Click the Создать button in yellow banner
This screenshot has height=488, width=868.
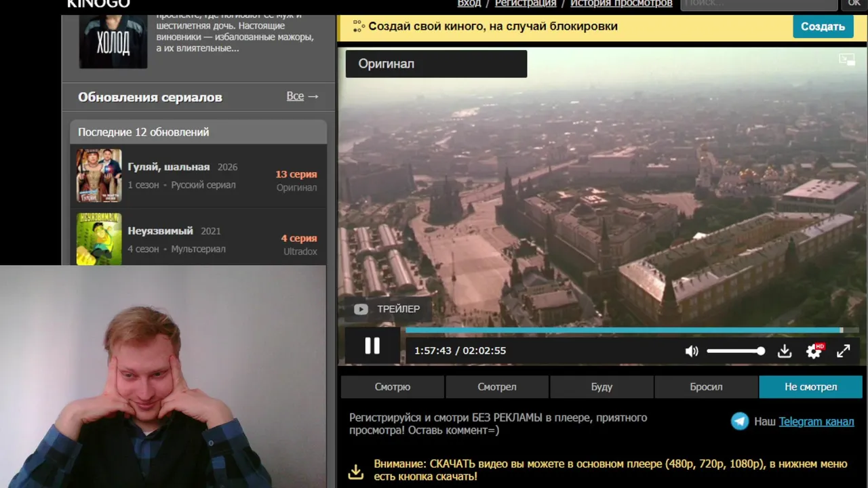(823, 26)
